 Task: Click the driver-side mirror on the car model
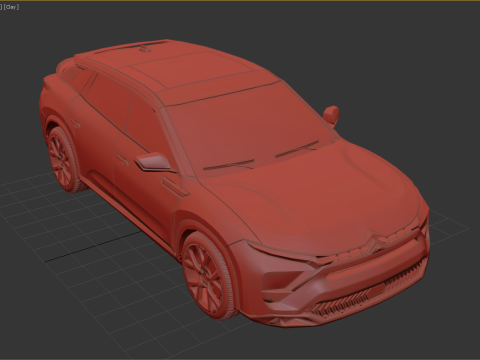point(153,162)
